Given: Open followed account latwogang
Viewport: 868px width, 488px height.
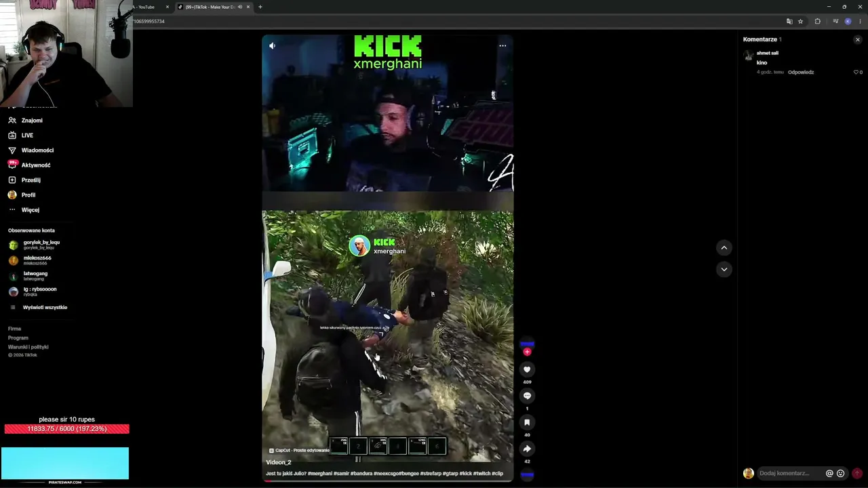Looking at the screenshot, I should coord(35,275).
